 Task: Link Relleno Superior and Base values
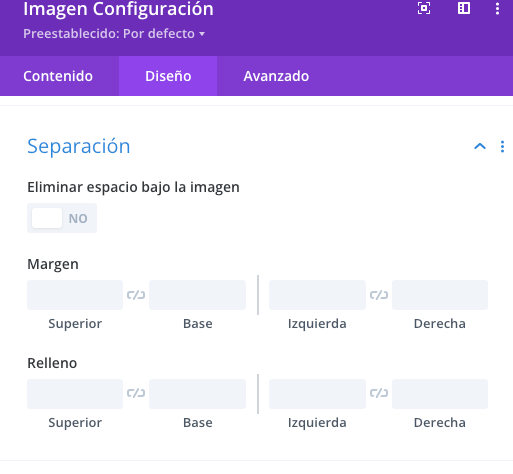tap(136, 393)
